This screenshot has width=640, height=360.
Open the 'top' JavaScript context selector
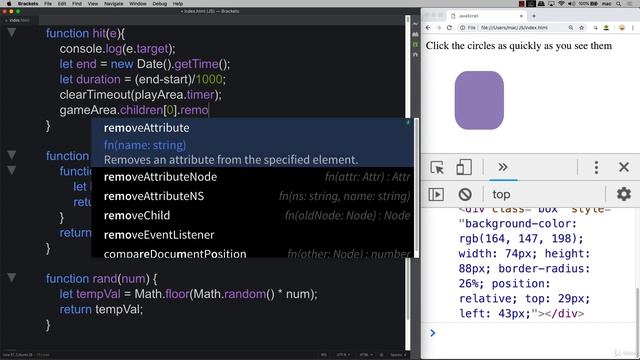[x=501, y=195]
